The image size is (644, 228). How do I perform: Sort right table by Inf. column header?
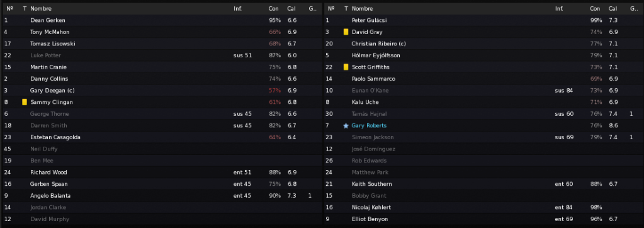(559, 9)
